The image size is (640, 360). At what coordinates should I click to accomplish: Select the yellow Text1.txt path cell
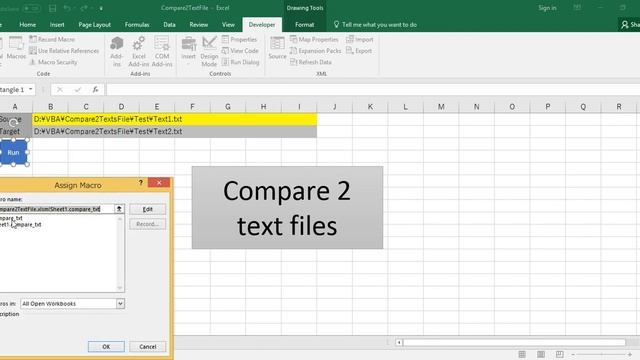coord(174,119)
